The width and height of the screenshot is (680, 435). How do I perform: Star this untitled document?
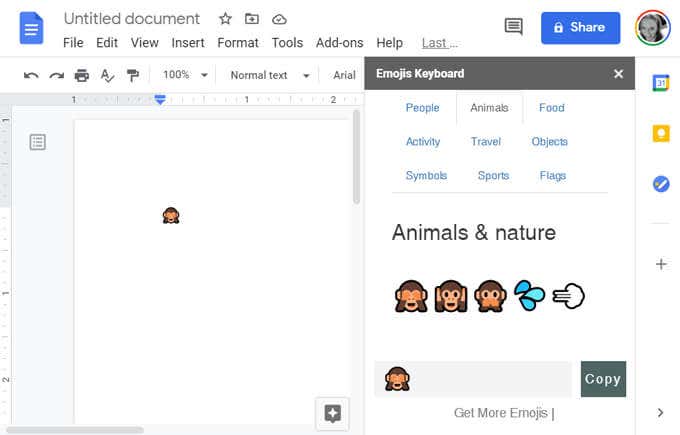click(x=225, y=19)
